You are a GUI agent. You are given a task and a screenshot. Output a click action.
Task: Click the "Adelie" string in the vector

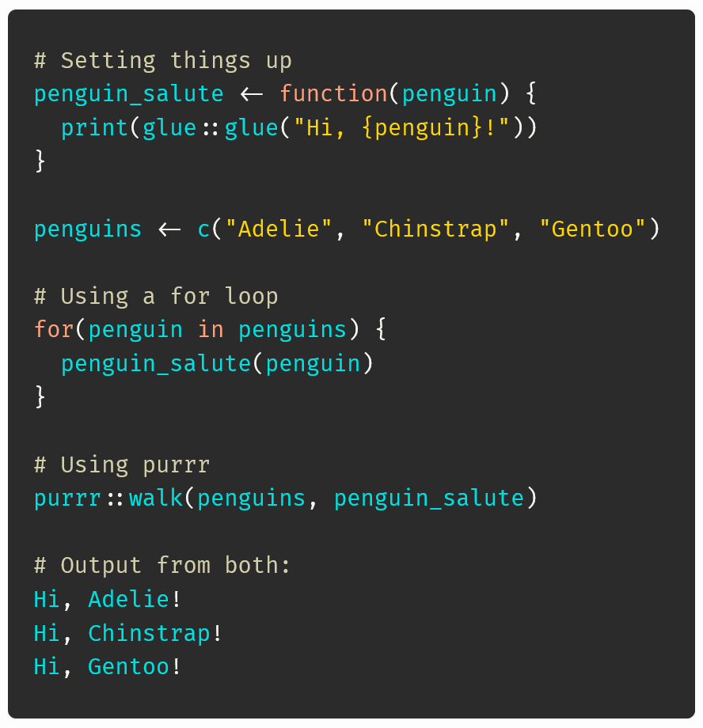point(279,229)
